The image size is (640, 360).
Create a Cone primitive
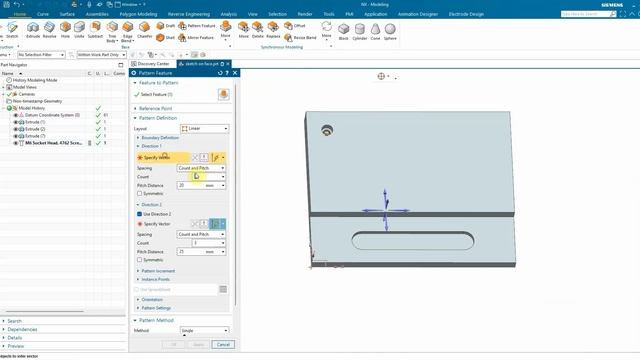pyautogui.click(x=375, y=32)
